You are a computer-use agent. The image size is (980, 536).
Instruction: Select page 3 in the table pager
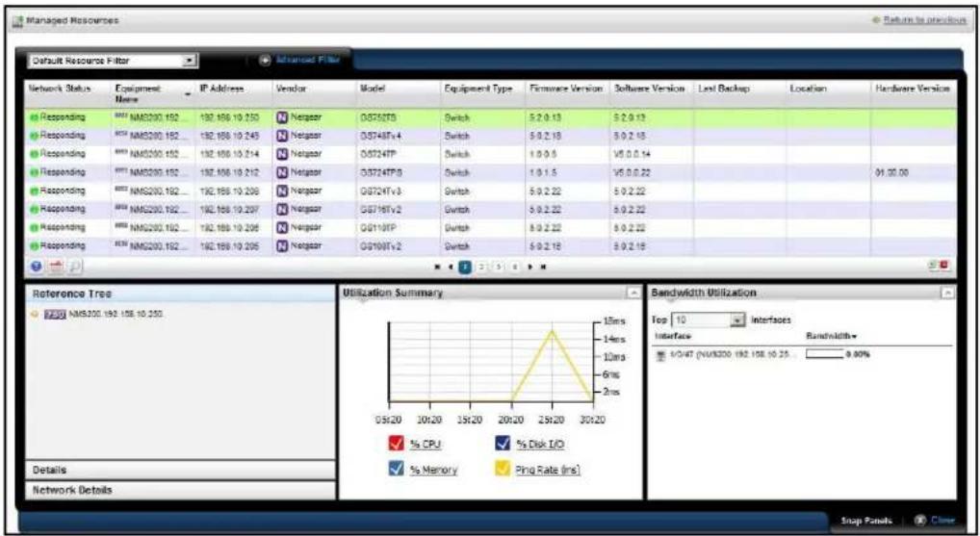[499, 267]
